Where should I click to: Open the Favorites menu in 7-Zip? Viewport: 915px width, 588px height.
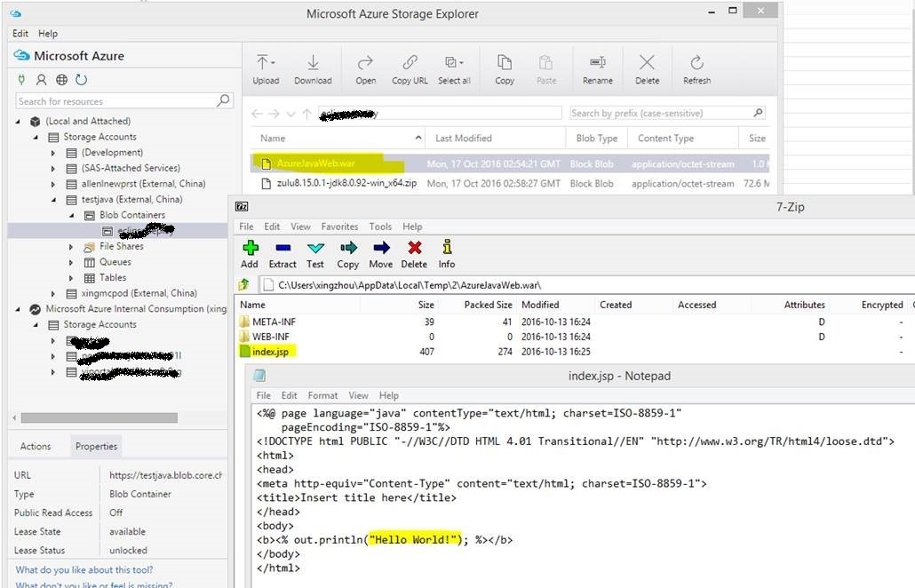coord(339,226)
